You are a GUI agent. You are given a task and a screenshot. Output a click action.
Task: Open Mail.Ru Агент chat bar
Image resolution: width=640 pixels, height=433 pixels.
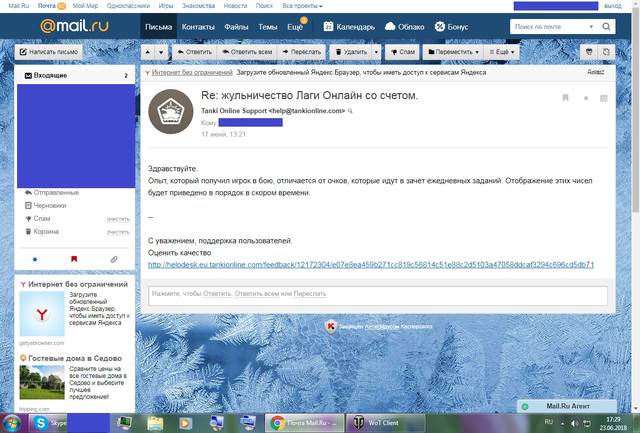pyautogui.click(x=567, y=406)
